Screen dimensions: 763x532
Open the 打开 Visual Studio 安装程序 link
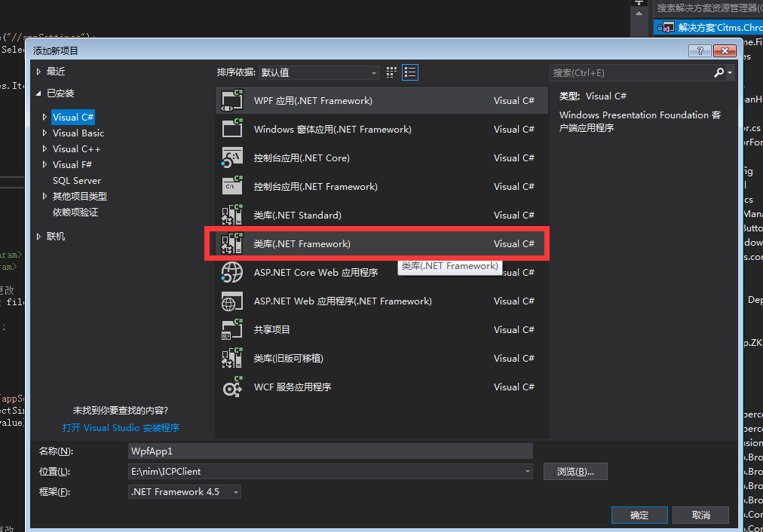pyautogui.click(x=121, y=427)
